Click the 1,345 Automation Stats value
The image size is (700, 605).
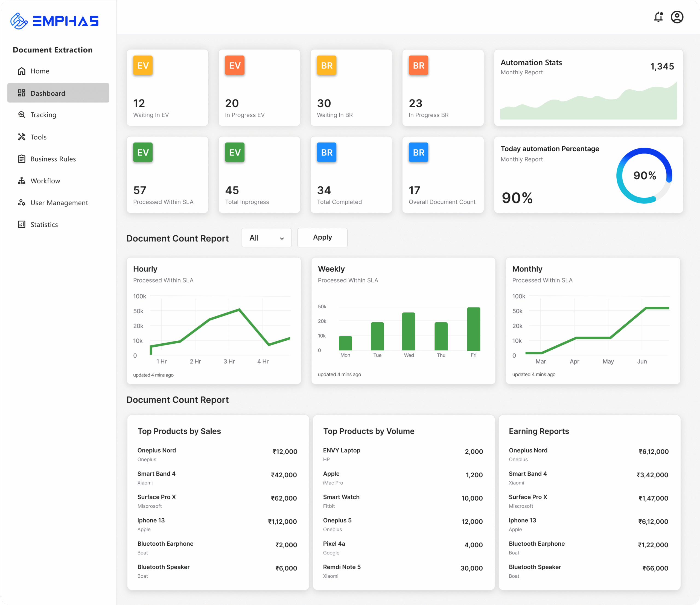click(x=662, y=66)
